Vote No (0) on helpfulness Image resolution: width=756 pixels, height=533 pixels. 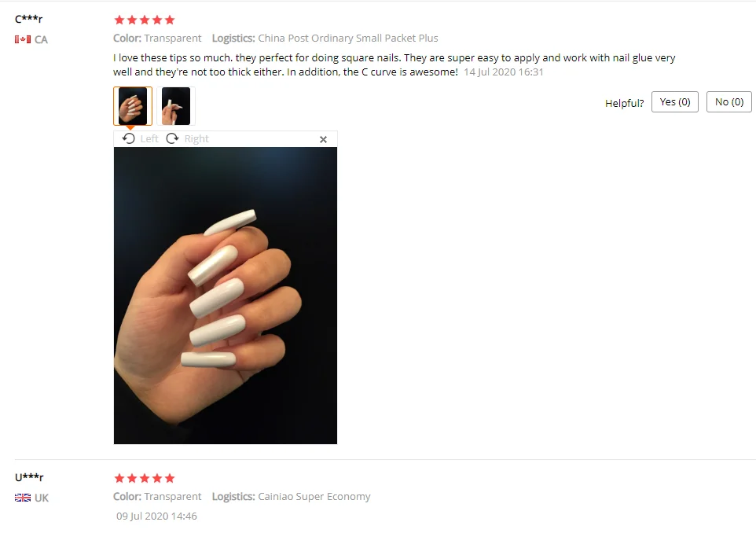point(729,101)
